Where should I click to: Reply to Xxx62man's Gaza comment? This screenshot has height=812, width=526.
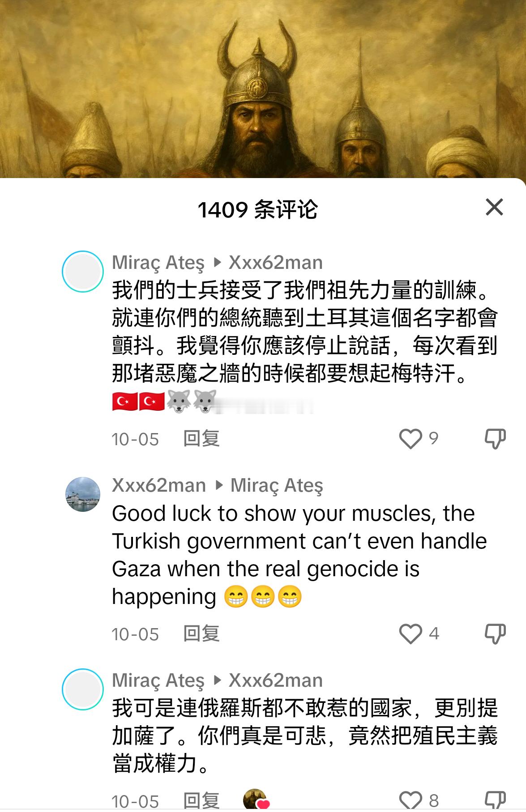pos(201,634)
